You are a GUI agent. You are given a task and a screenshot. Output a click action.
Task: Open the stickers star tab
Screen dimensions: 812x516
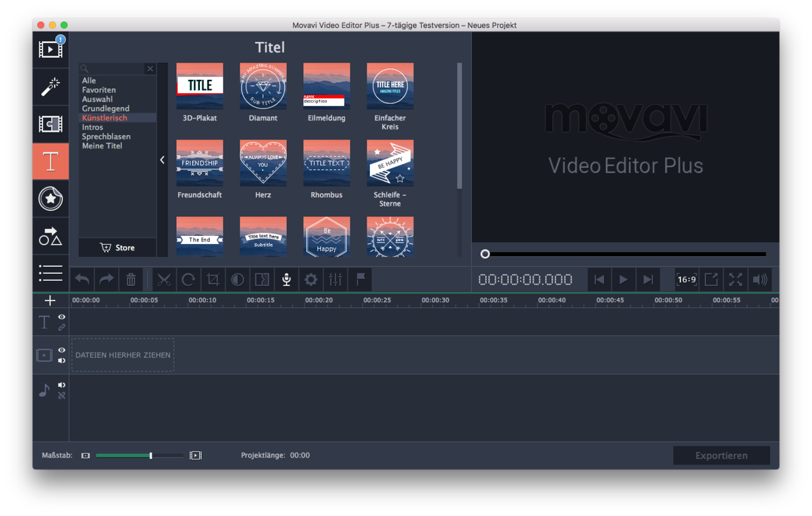(x=51, y=199)
